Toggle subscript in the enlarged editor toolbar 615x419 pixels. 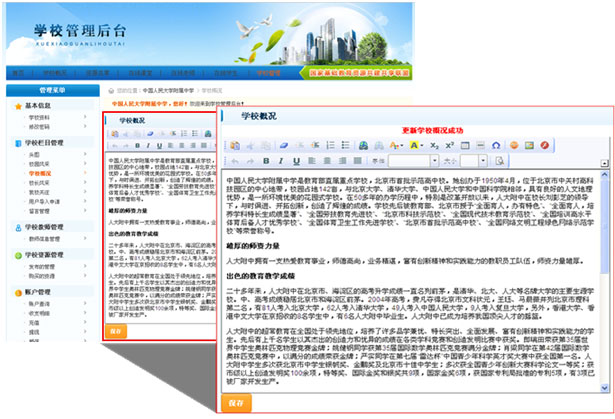tap(434, 145)
